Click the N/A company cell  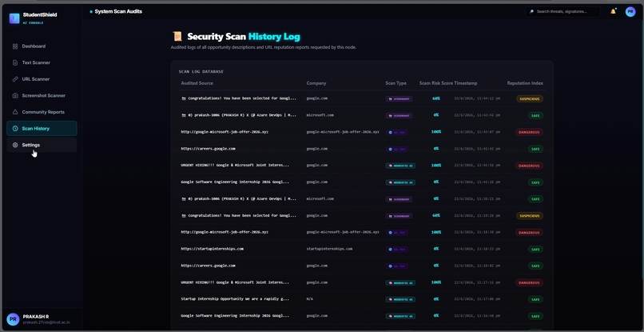(310, 299)
